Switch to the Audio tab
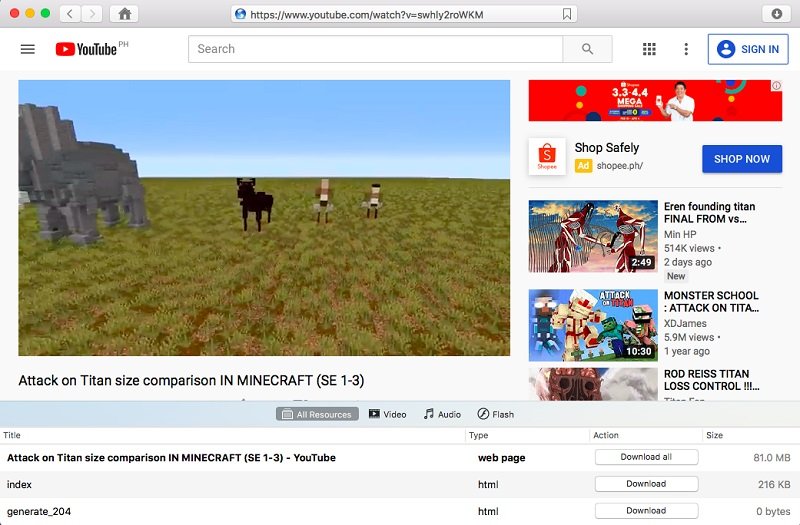This screenshot has width=800, height=525. pyautogui.click(x=442, y=414)
